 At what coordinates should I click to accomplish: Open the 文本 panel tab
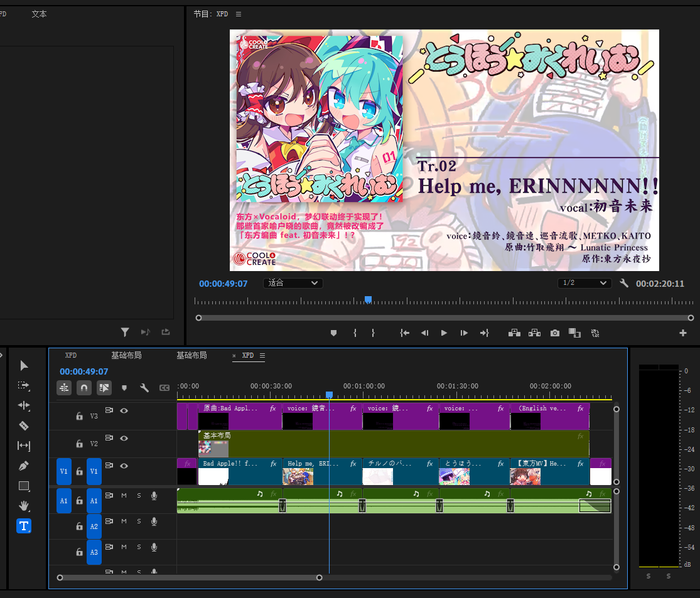click(39, 14)
